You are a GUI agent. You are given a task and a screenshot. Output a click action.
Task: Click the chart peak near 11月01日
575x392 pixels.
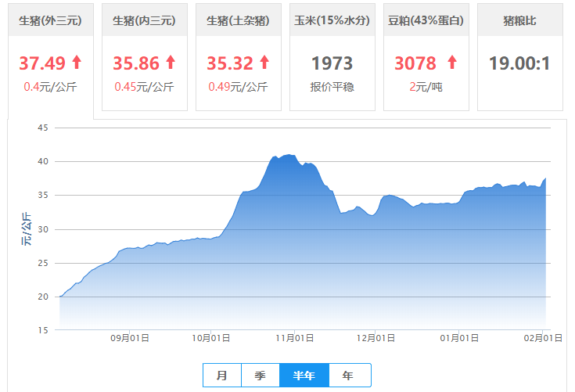289,154
